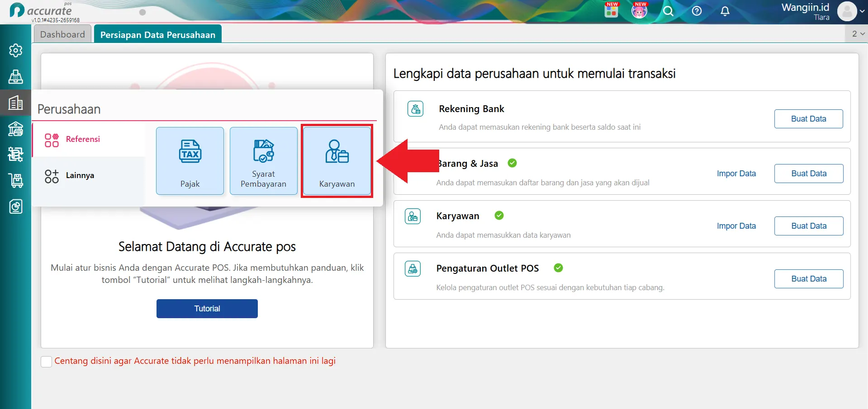Click the Pengaturan Outlet POS heading
The height and width of the screenshot is (409, 868).
[488, 268]
